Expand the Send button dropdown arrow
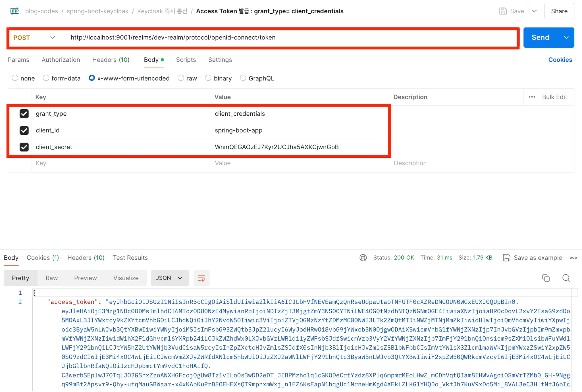582x392 pixels. [x=566, y=37]
